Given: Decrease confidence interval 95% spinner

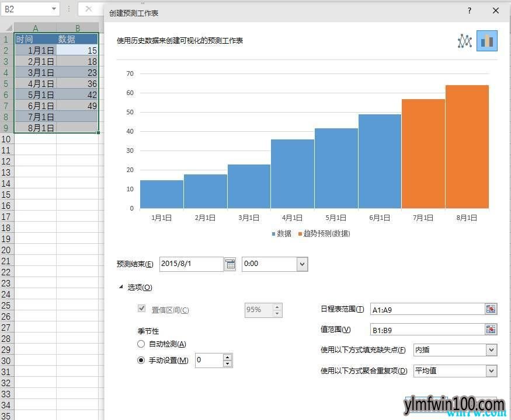Looking at the screenshot, I should (x=277, y=313).
